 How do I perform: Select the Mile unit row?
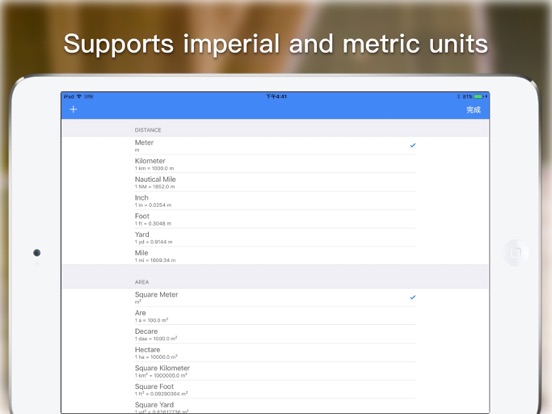(x=275, y=256)
